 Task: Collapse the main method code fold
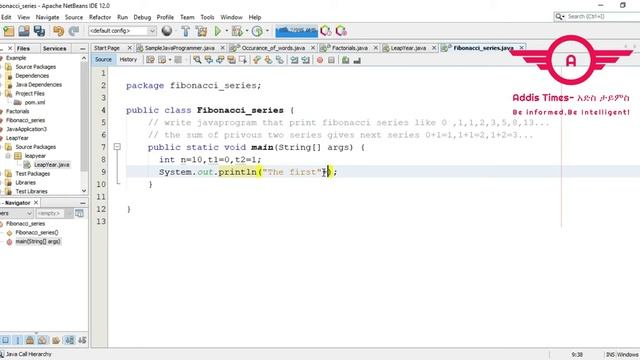pyautogui.click(x=117, y=147)
